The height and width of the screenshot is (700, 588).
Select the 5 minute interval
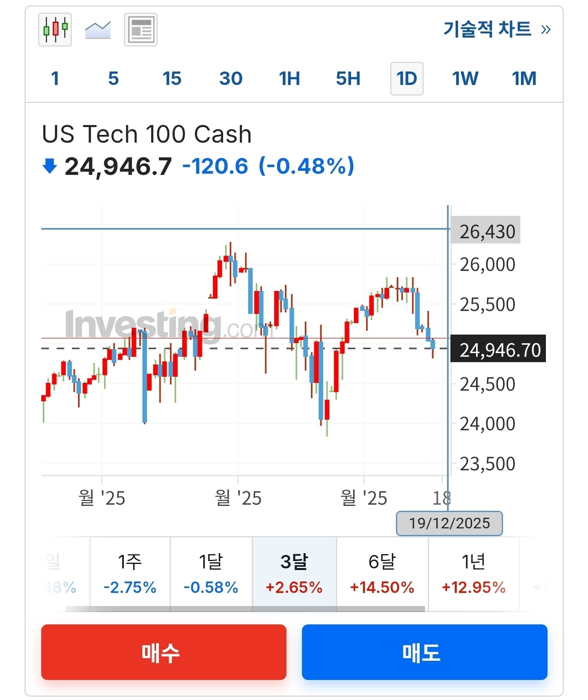tap(113, 78)
